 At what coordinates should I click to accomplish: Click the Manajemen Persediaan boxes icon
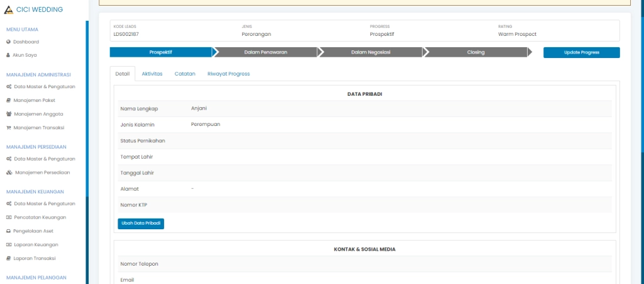pos(9,172)
